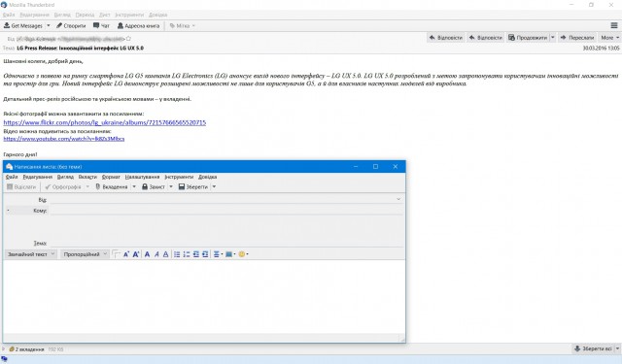Open the insert image/object dropdown icon

coord(230,254)
